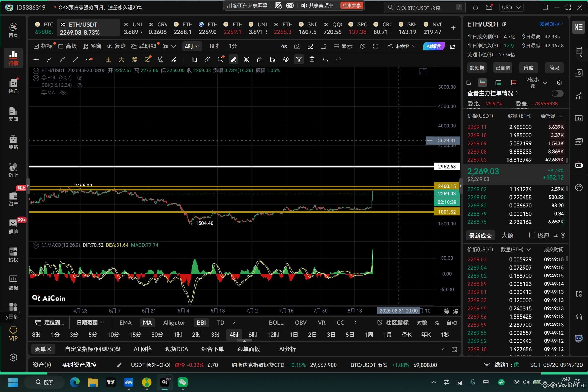
Task: Collapse the MACD indicator panel chevron
Action: click(x=36, y=245)
